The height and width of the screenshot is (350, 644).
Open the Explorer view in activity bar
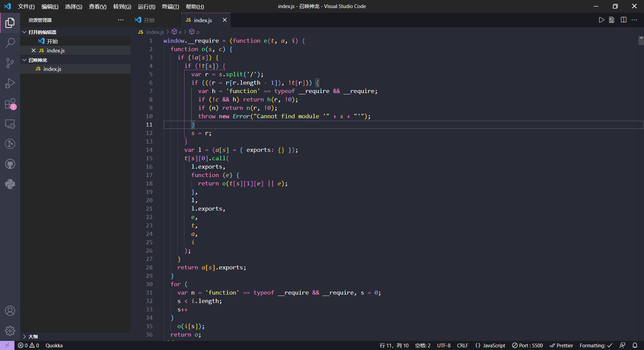pos(10,23)
